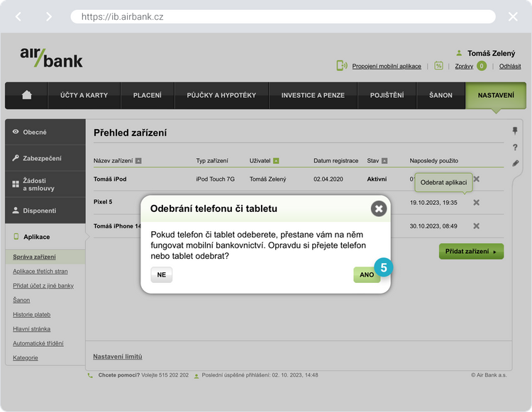Click the pencil edit icon
This screenshot has height=412, width=532.
click(516, 163)
